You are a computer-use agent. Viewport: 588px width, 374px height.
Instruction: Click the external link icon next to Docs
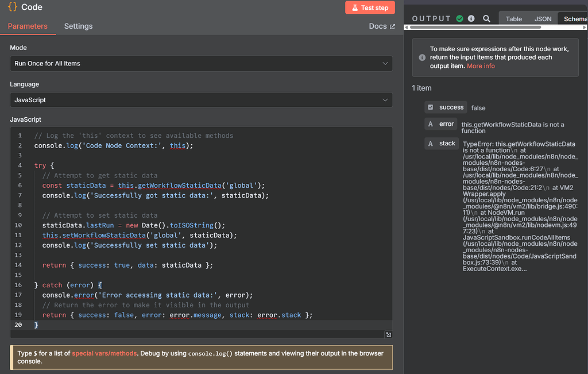click(x=393, y=26)
